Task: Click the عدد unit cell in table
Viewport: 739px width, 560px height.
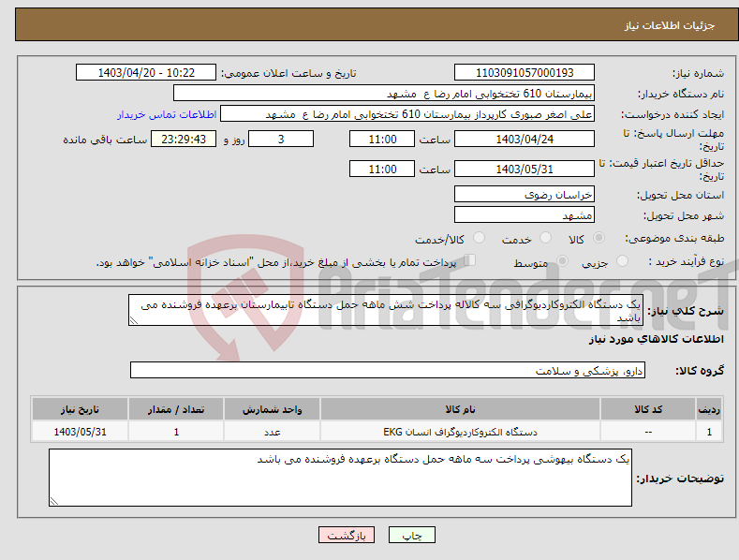Action: pyautogui.click(x=272, y=432)
